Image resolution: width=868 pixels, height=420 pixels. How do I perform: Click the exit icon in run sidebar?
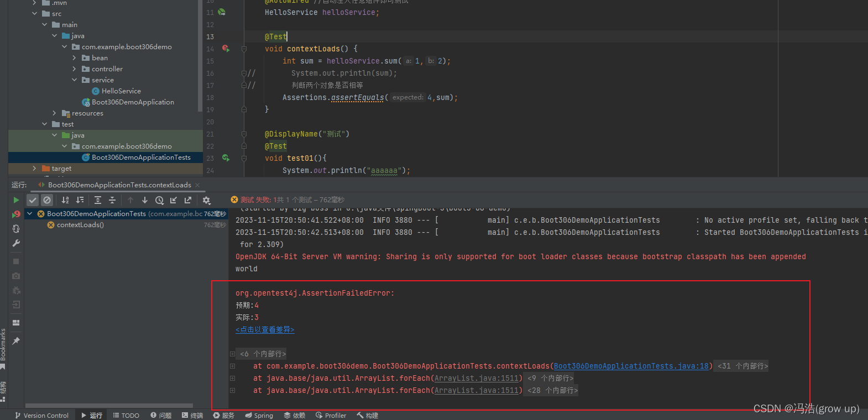(x=16, y=305)
